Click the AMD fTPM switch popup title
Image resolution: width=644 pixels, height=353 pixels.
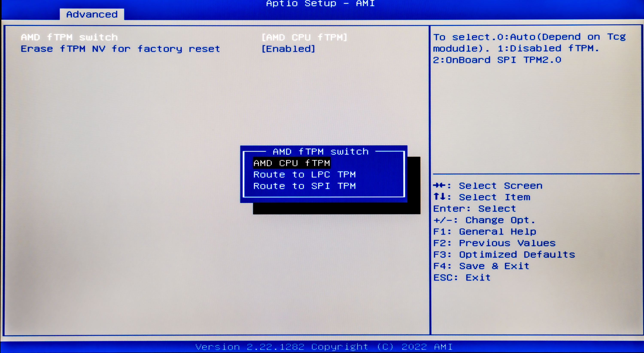coord(320,152)
